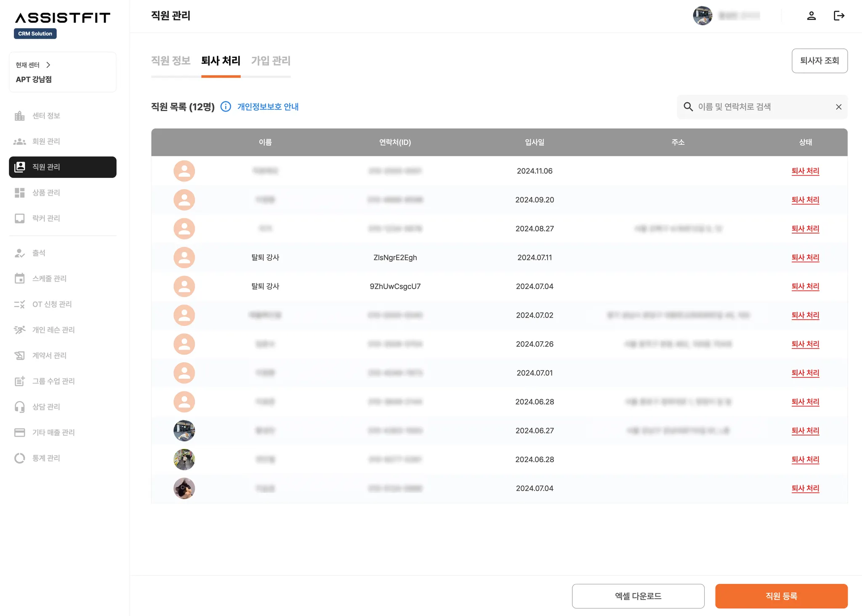Expand 현재 센터 chevron selector
The height and width of the screenshot is (616, 862).
48,65
